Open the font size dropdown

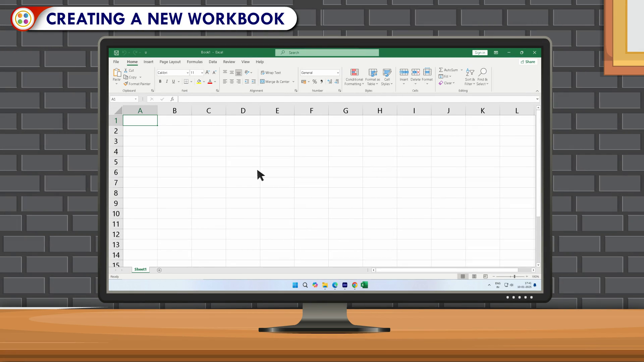click(x=202, y=73)
